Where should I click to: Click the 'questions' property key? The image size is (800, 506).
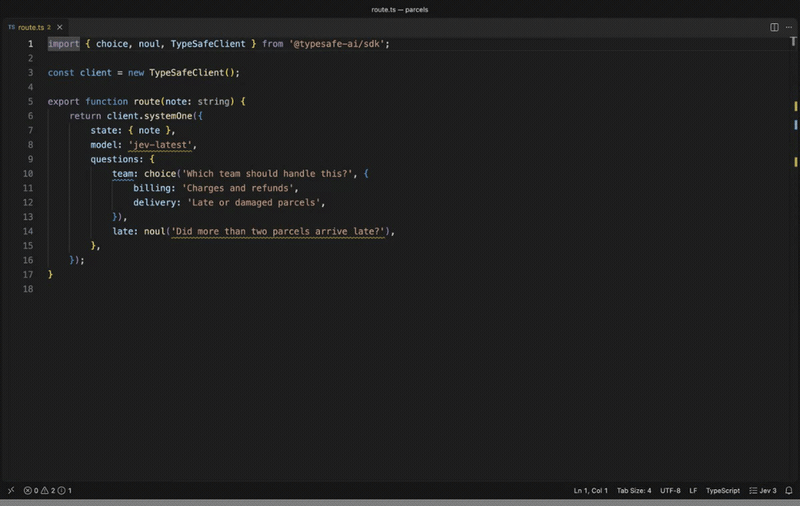114,159
